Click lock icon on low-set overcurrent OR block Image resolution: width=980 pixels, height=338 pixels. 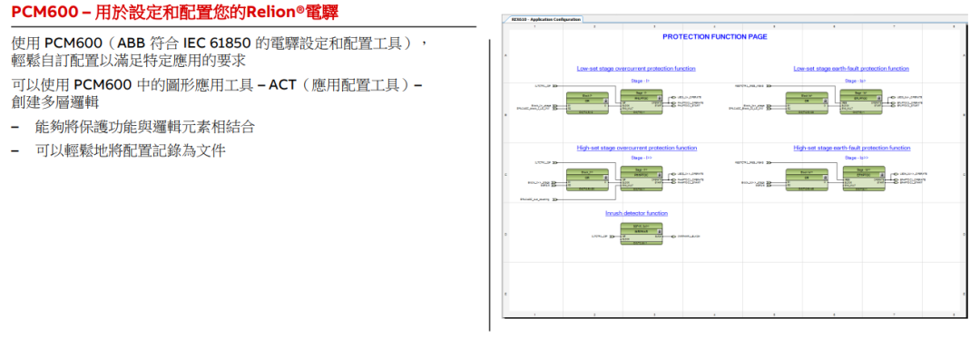click(x=605, y=101)
